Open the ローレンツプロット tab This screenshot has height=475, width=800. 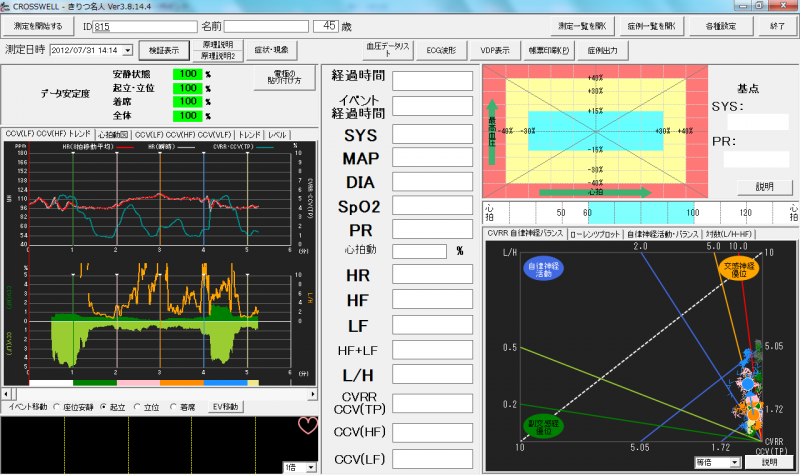[595, 233]
